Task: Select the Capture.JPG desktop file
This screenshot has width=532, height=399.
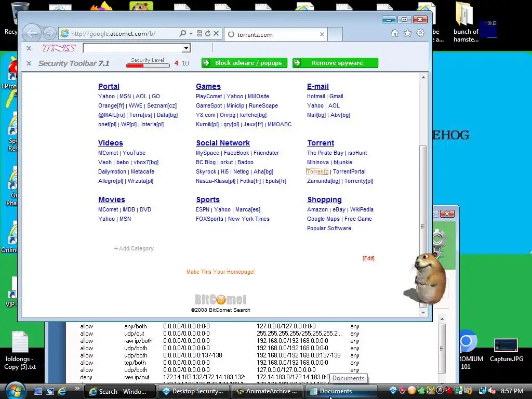Action: coord(506,350)
